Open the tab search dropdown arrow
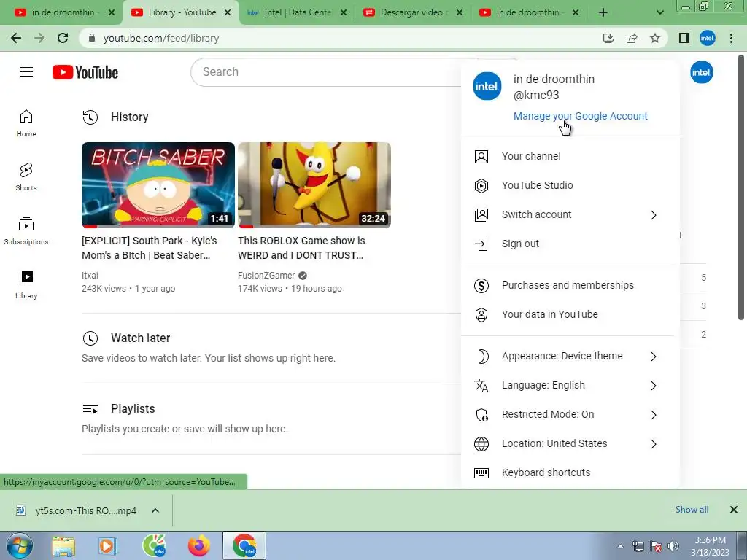This screenshot has height=560, width=747. click(x=659, y=12)
